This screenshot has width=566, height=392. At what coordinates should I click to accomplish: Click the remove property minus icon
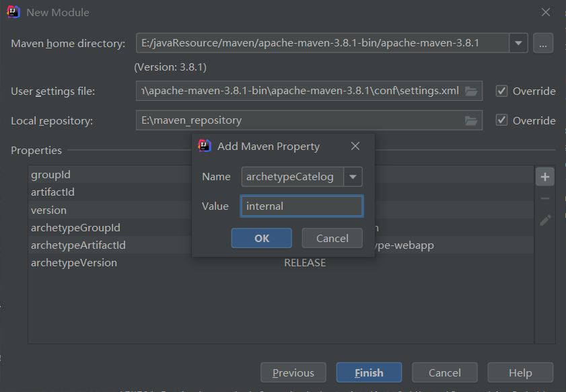[544, 198]
